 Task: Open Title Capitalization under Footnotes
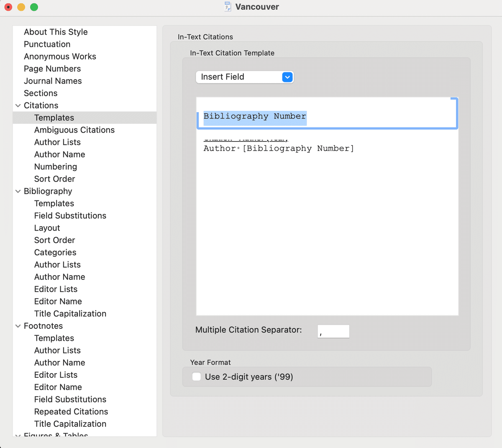70,424
